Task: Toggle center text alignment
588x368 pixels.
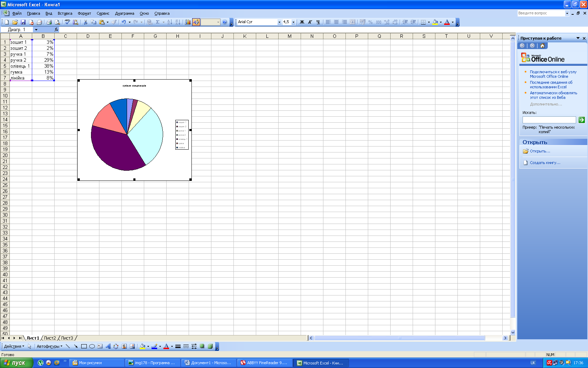Action: tap(336, 22)
